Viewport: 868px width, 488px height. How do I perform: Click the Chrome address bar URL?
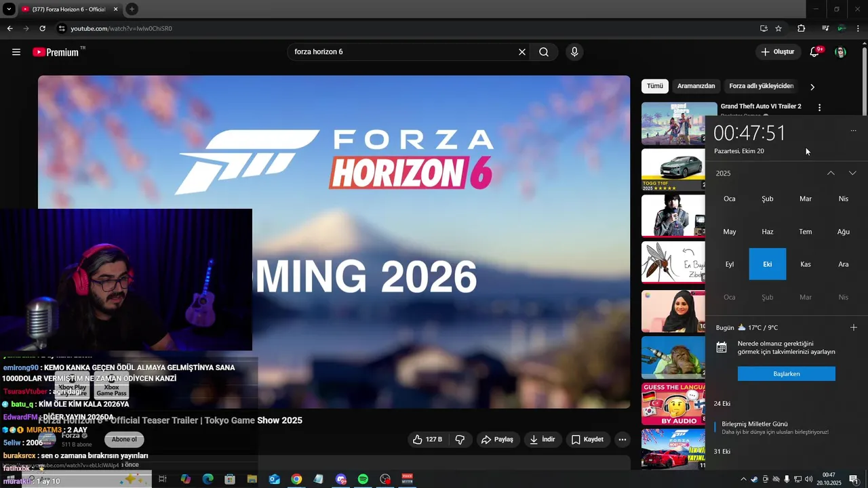click(x=121, y=28)
